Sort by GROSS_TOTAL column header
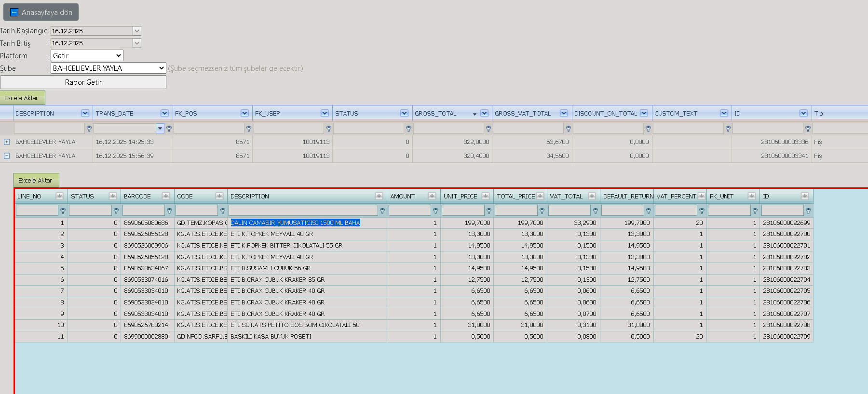Image resolution: width=868 pixels, height=394 pixels. (x=435, y=114)
